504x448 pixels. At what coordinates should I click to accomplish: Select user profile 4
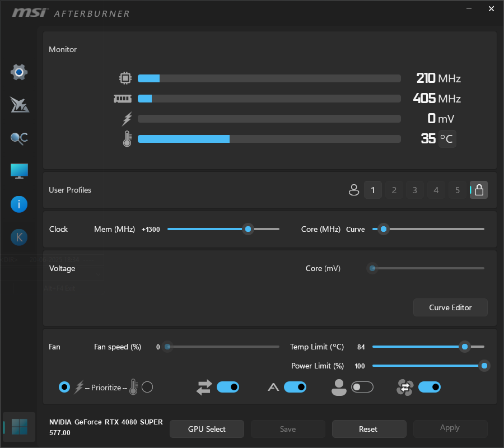(x=436, y=190)
